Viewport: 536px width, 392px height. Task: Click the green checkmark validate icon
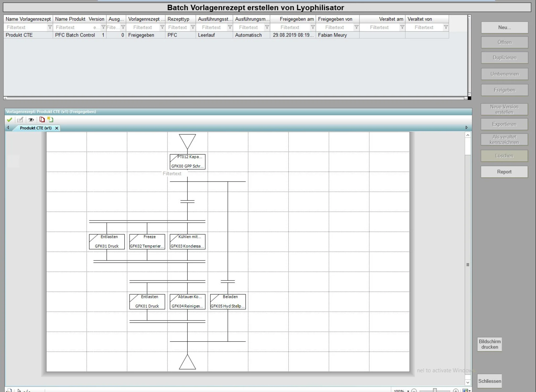pos(9,120)
